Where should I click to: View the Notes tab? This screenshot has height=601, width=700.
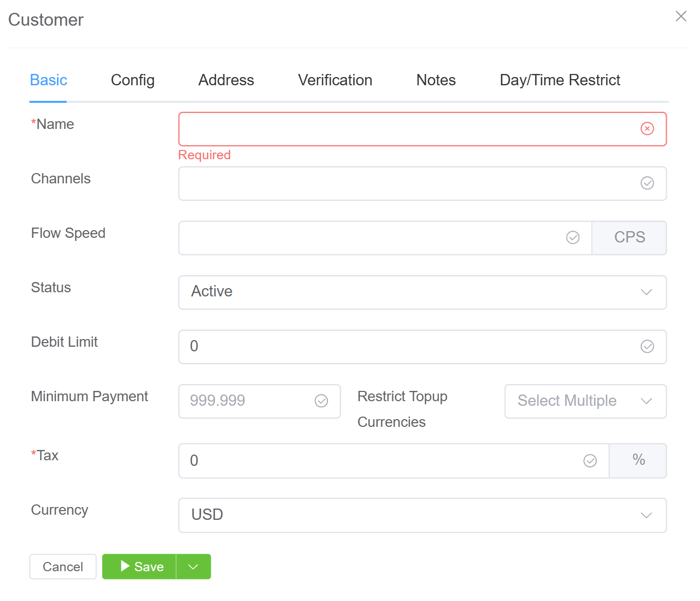point(436,80)
